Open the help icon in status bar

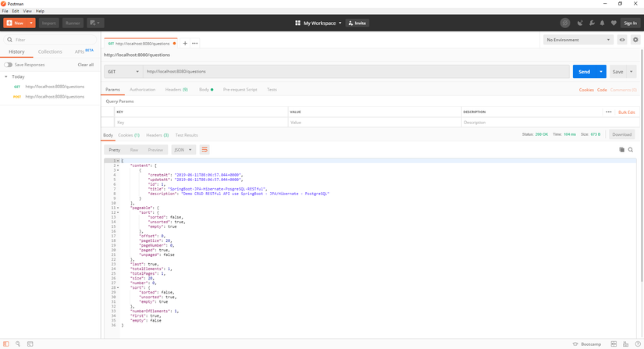[x=638, y=344]
